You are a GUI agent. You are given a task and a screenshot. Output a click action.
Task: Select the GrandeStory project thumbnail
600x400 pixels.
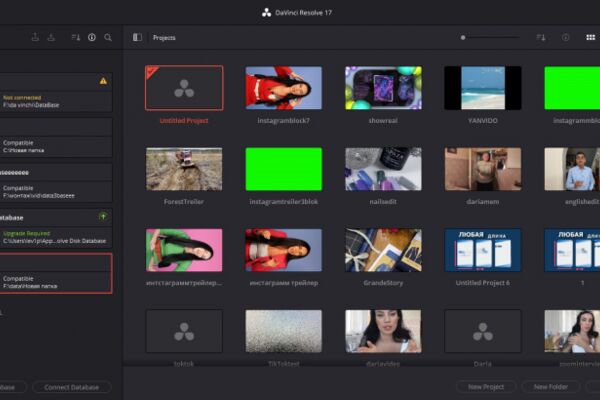click(383, 250)
